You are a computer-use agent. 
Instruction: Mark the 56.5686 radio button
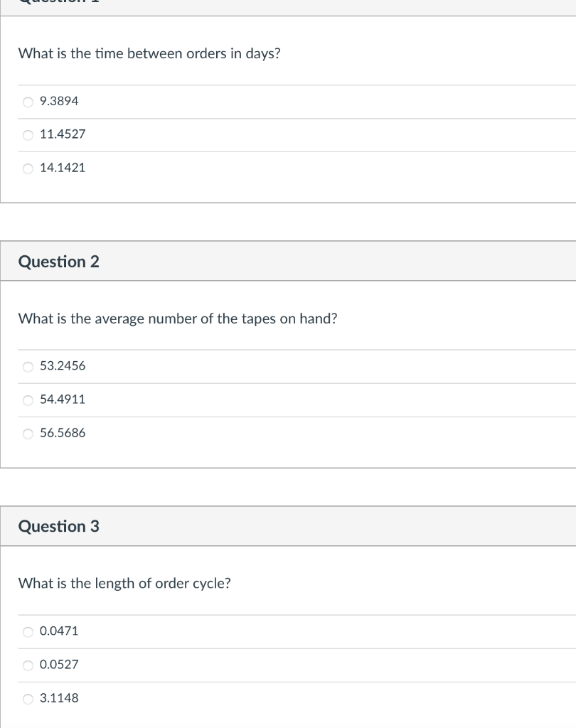click(x=28, y=434)
